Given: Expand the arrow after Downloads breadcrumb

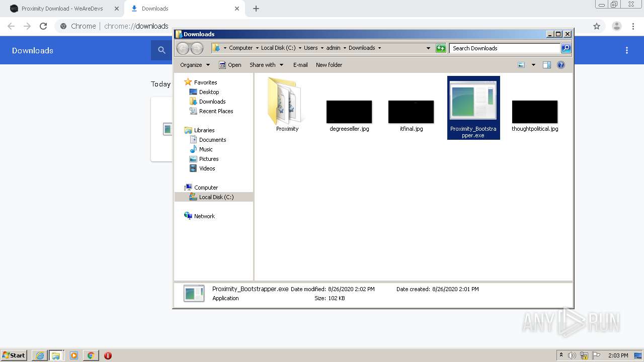Looking at the screenshot, I should 379,48.
